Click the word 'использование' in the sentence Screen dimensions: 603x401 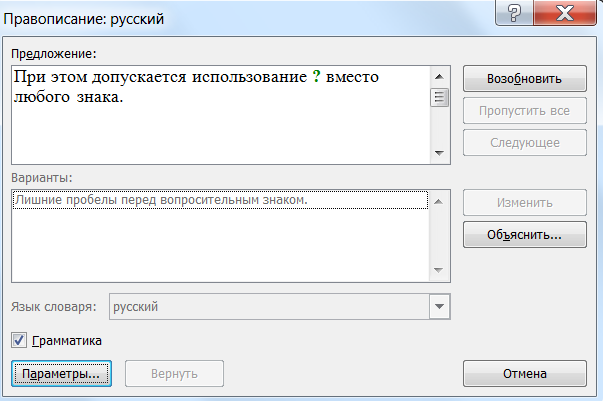click(x=249, y=77)
